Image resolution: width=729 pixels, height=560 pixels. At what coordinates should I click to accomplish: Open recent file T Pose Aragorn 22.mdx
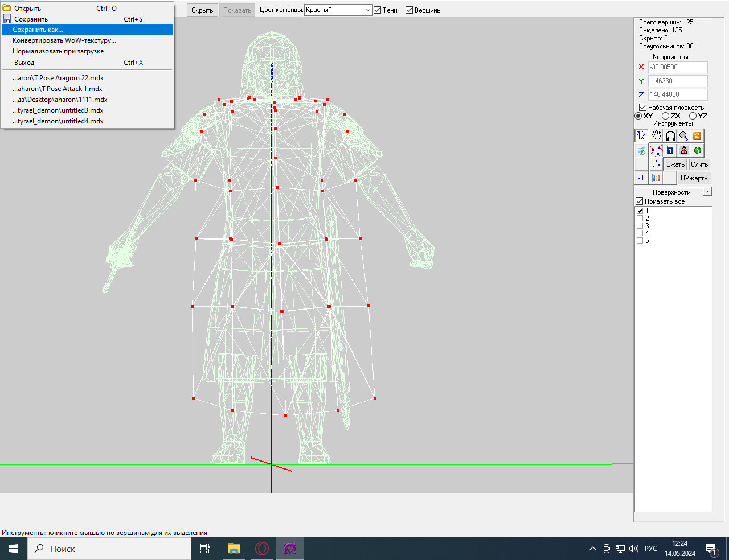(58, 78)
